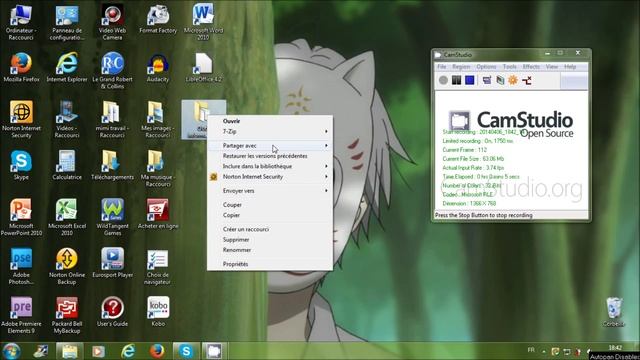640x360 pixels.
Task: Select the Mes images shortcut folder
Action: point(158,119)
